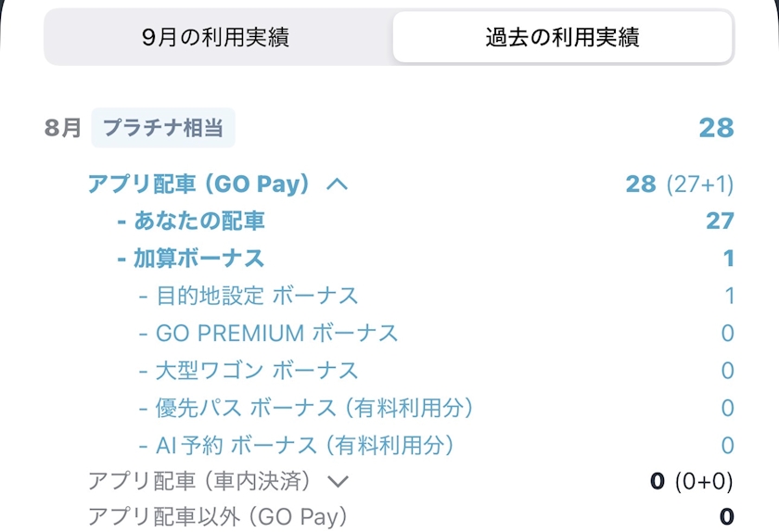Select the 過去の利用実績 tab
Screen dimensions: 779x532
(x=562, y=37)
